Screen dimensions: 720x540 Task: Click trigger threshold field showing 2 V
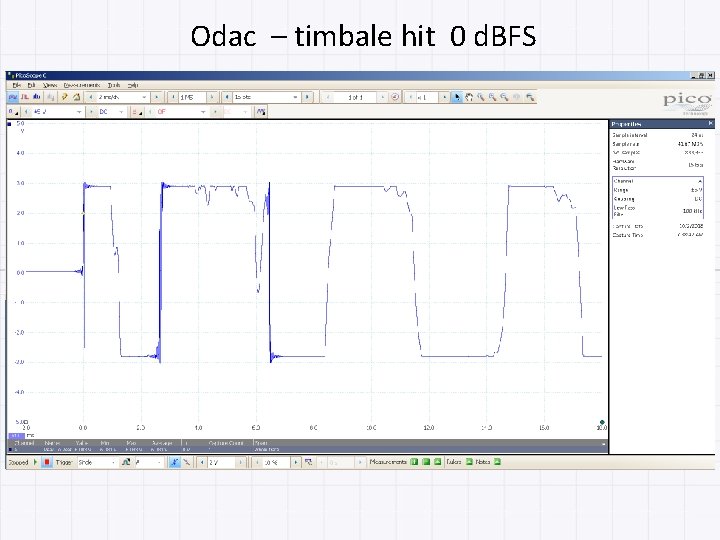(x=222, y=462)
